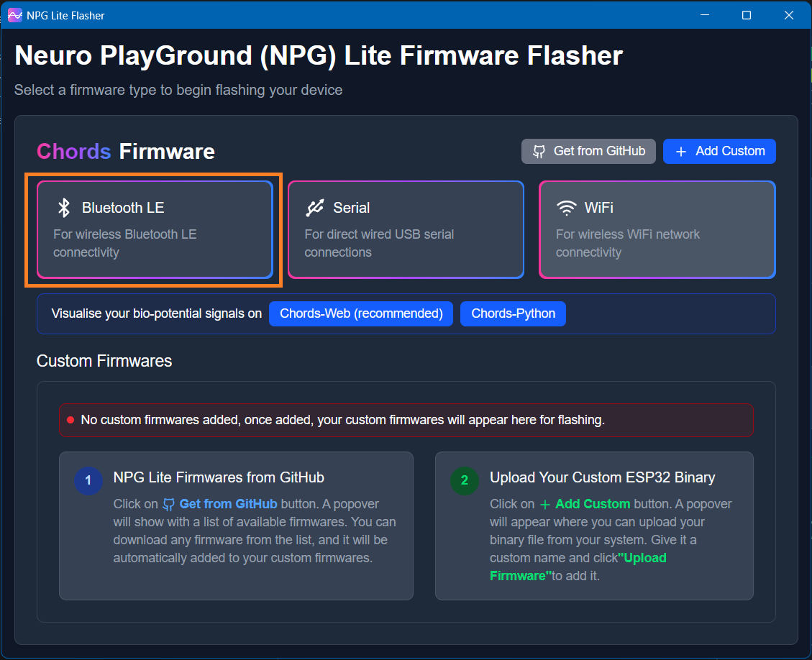Click the green step 2 circle badge
This screenshot has height=660, width=812.
tap(465, 481)
